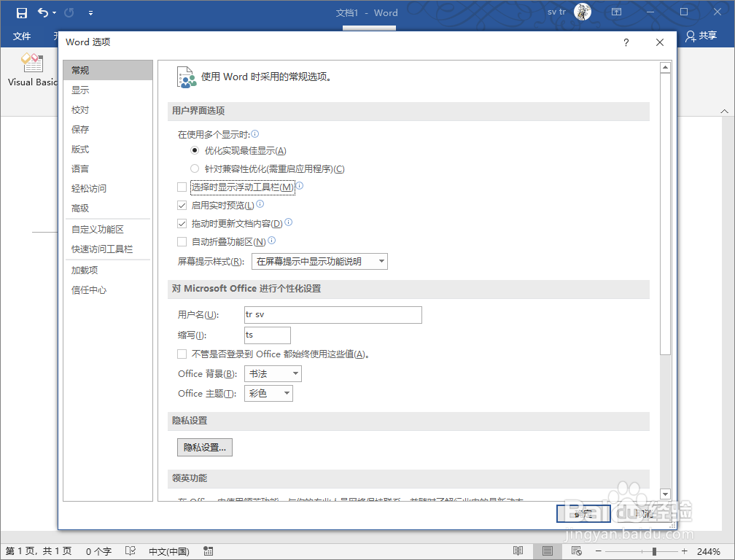Collapse the ribbon with the chevron
Viewport: 735px width, 560px height.
(724, 112)
